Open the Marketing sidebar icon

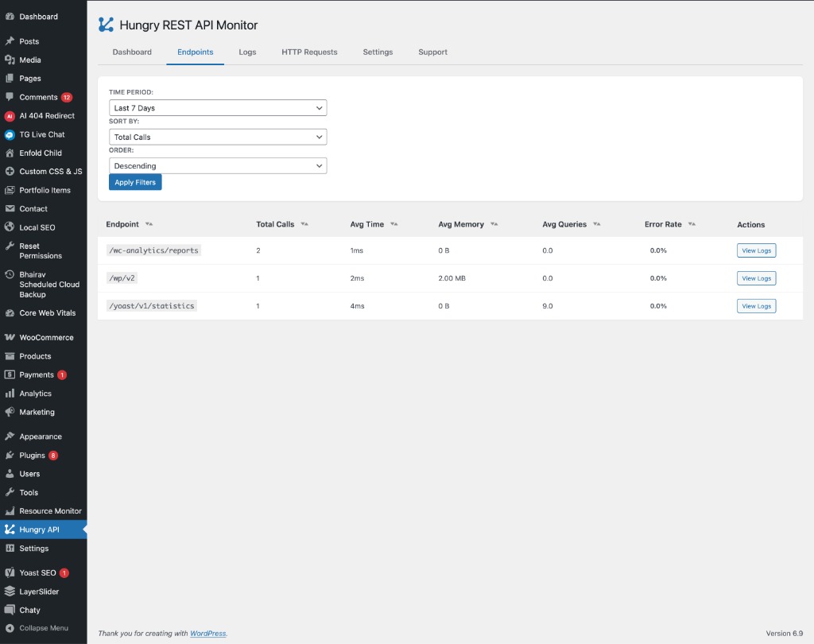(10, 412)
